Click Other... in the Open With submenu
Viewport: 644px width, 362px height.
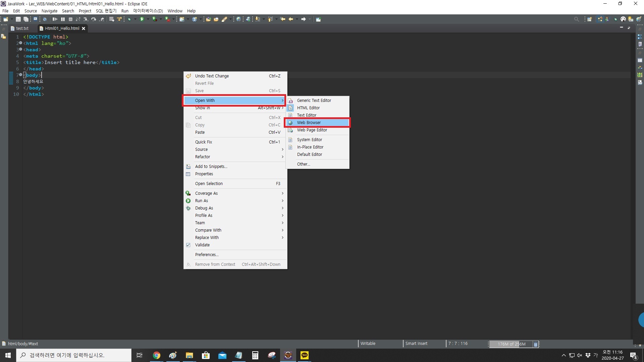pos(303,164)
